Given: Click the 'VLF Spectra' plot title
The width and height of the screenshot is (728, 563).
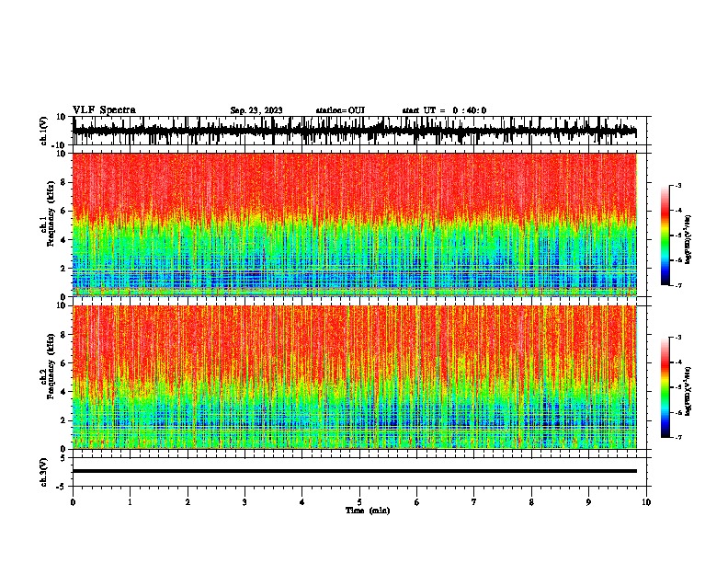Looking at the screenshot, I should coord(104,110).
